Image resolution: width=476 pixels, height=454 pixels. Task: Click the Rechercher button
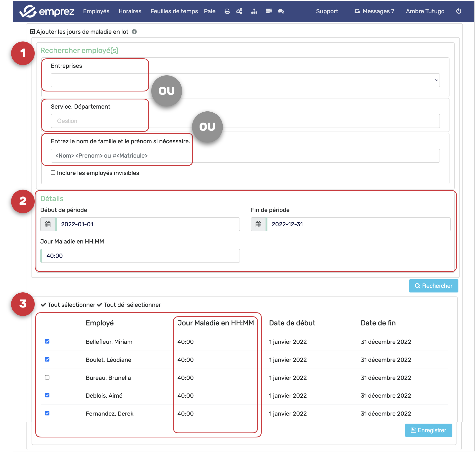point(433,286)
